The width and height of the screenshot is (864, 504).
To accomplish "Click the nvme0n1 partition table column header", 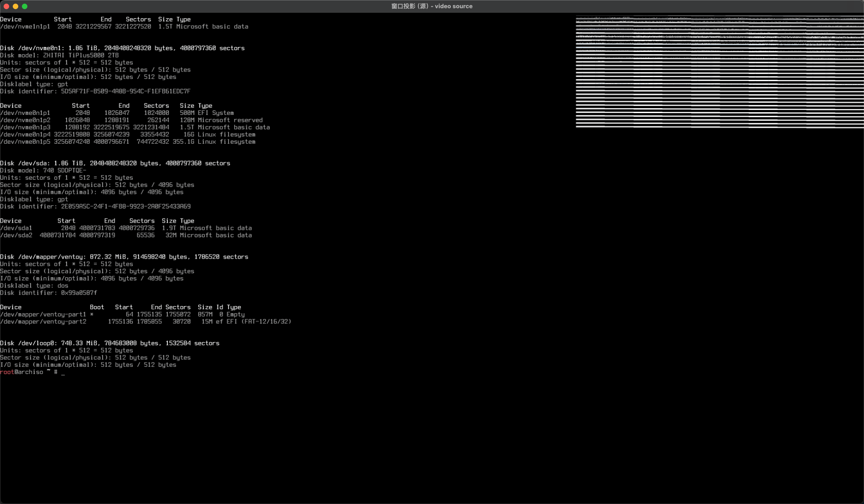I will pos(106,106).
